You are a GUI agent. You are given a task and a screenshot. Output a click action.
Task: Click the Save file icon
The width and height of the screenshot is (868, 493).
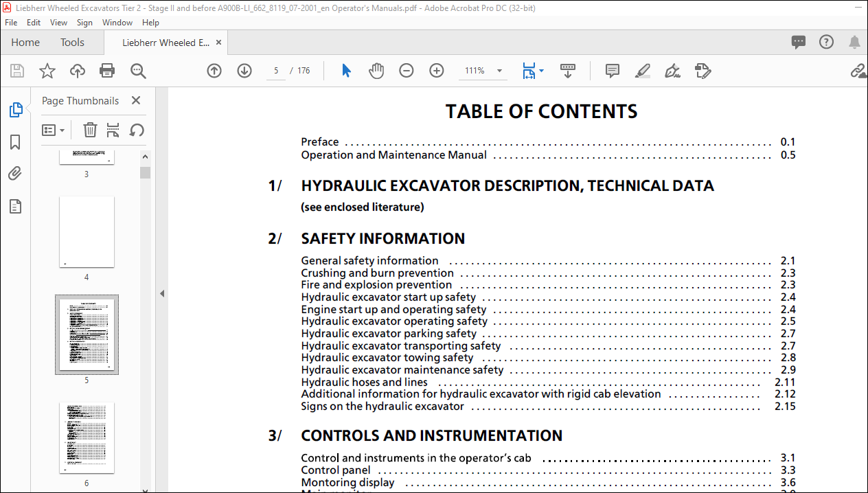click(x=17, y=71)
